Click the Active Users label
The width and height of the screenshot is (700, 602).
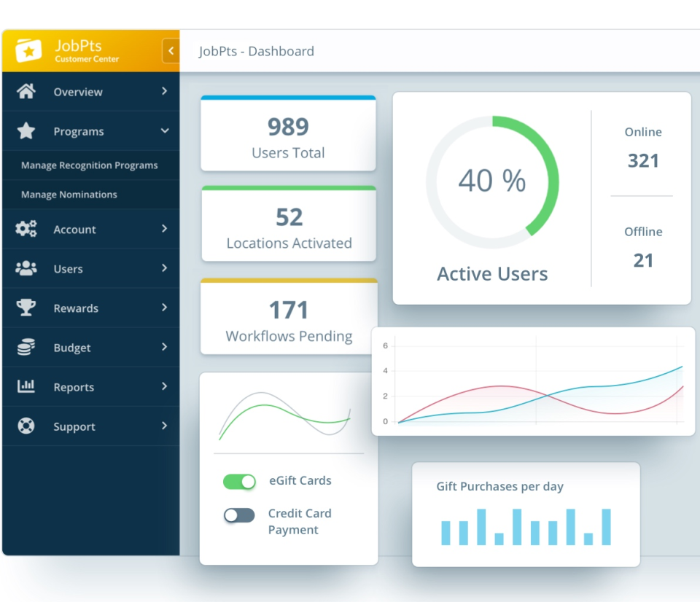point(492,273)
